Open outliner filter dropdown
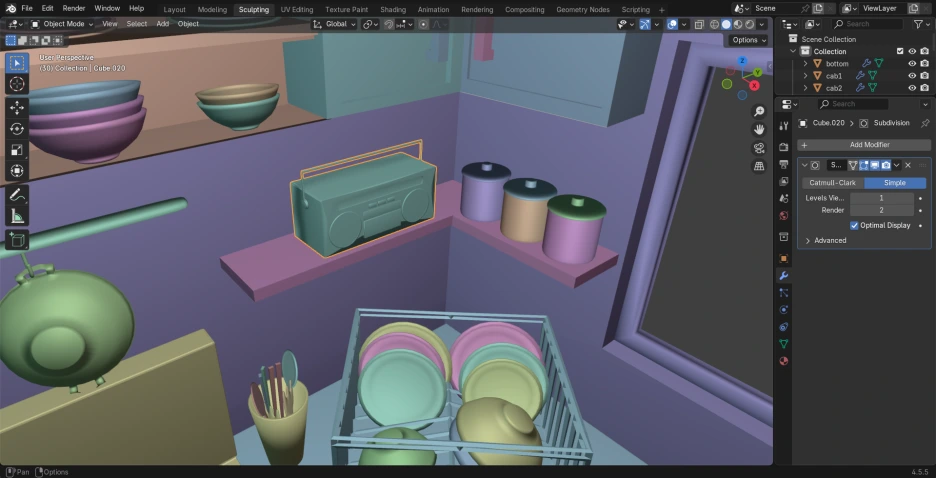This screenshot has width=936, height=478. pos(922,24)
